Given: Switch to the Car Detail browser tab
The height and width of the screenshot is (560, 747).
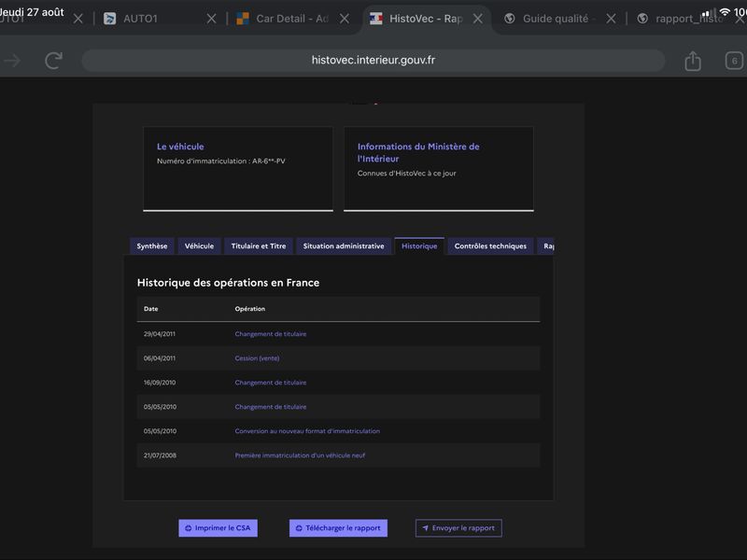Looking at the screenshot, I should pyautogui.click(x=292, y=19).
